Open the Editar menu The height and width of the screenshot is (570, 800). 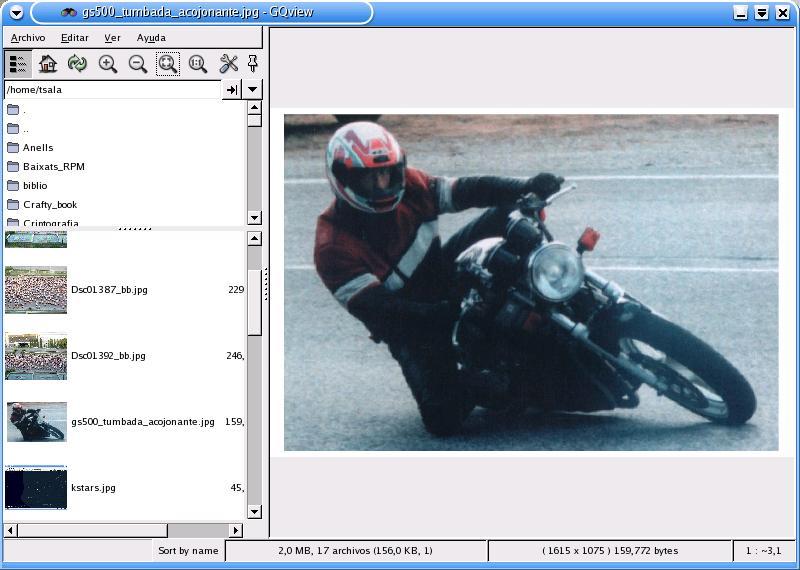[x=74, y=38]
